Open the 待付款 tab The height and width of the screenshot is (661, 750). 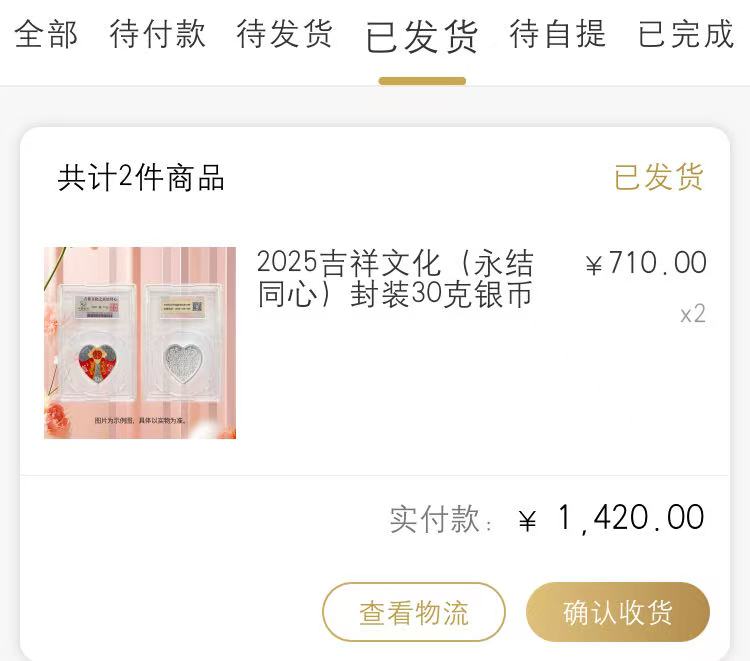(157, 34)
